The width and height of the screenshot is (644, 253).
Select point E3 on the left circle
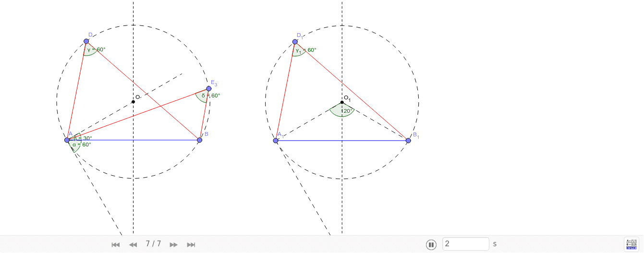[x=209, y=88]
